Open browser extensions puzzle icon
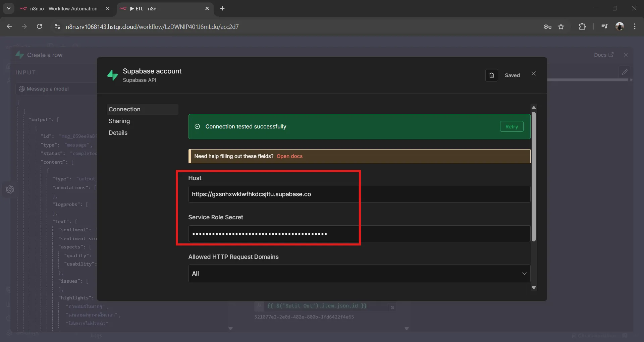This screenshot has height=342, width=644. [x=582, y=26]
